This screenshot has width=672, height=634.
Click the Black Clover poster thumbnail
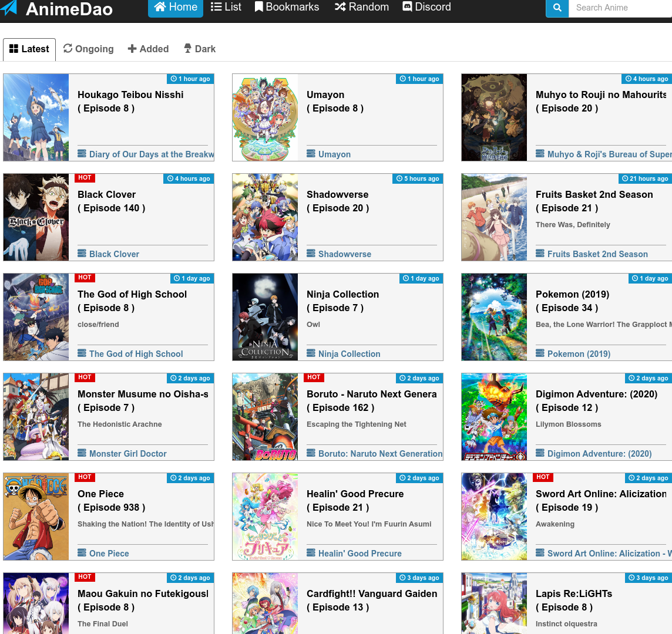(x=36, y=217)
